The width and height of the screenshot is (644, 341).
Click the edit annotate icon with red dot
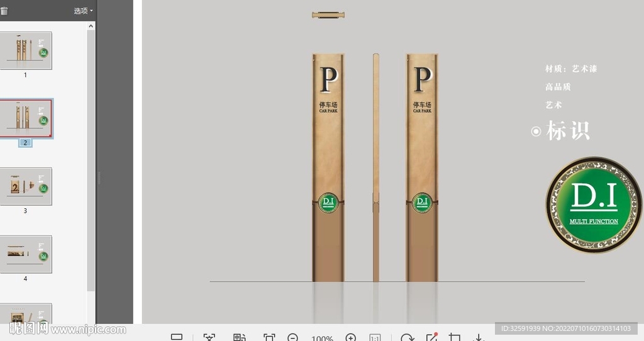point(431,338)
